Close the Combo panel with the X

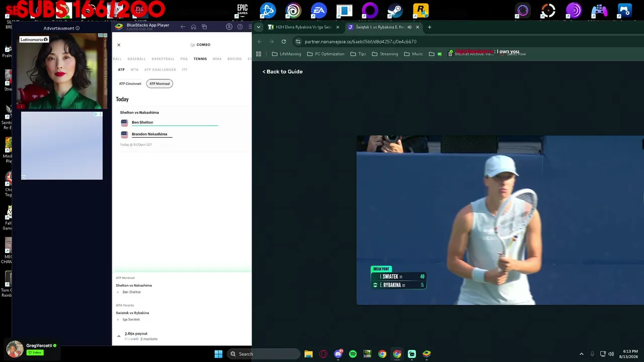[119, 45]
